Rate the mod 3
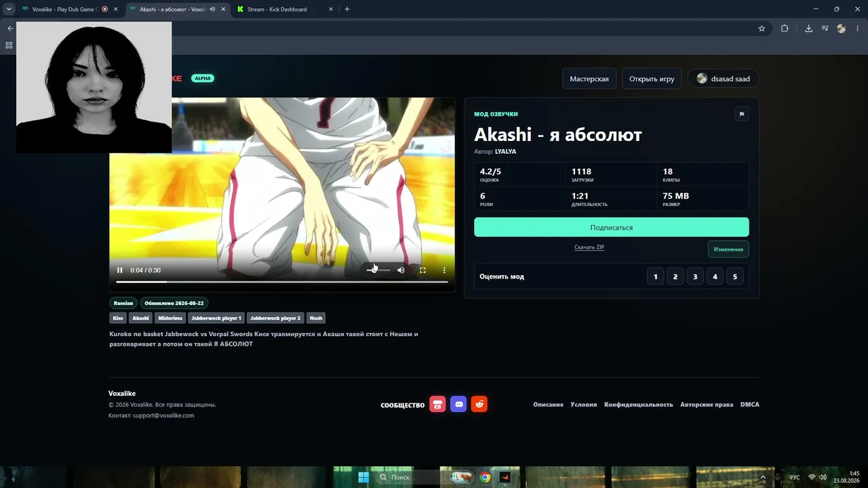The width and height of the screenshot is (868, 488). click(695, 277)
